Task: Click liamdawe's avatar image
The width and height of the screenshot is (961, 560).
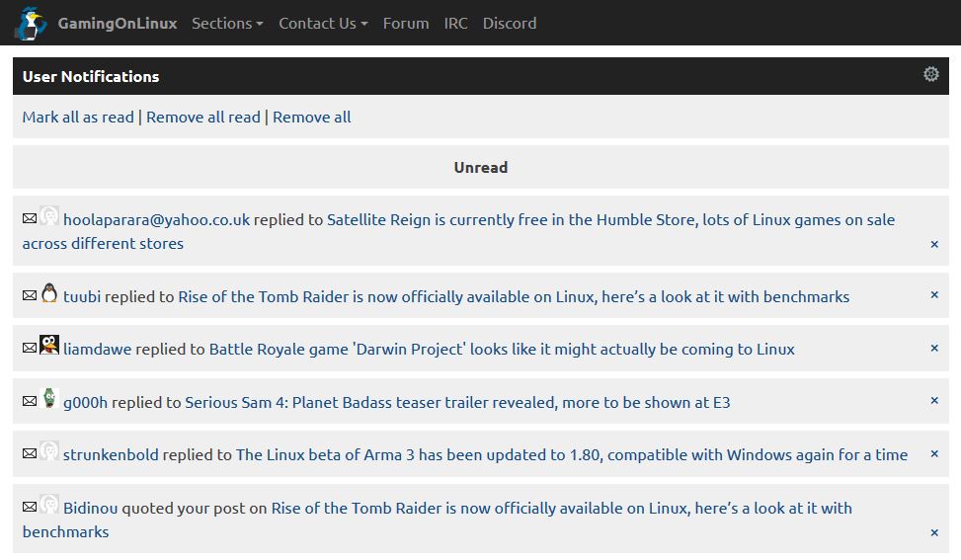Action: tap(49, 347)
